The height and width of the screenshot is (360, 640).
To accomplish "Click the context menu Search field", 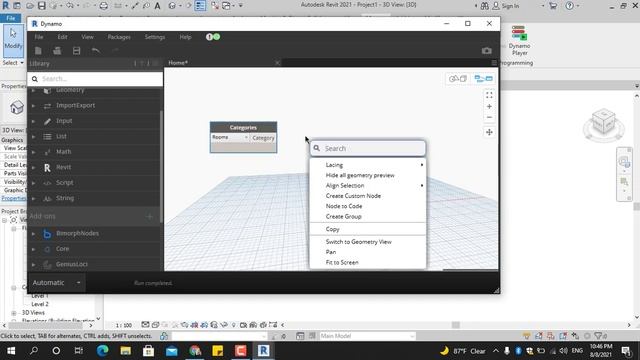I will (x=368, y=149).
